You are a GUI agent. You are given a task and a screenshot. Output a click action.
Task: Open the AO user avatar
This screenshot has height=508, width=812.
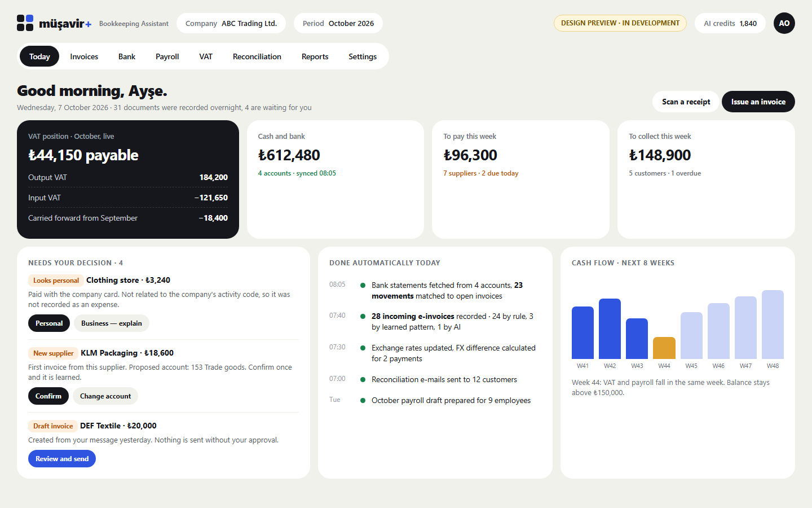784,23
